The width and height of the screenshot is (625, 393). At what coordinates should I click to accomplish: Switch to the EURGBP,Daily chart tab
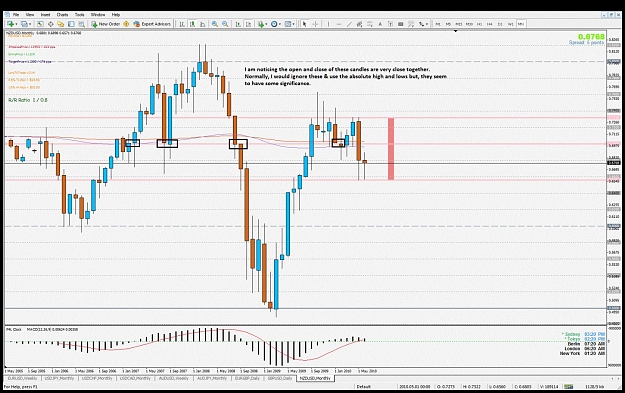247,378
